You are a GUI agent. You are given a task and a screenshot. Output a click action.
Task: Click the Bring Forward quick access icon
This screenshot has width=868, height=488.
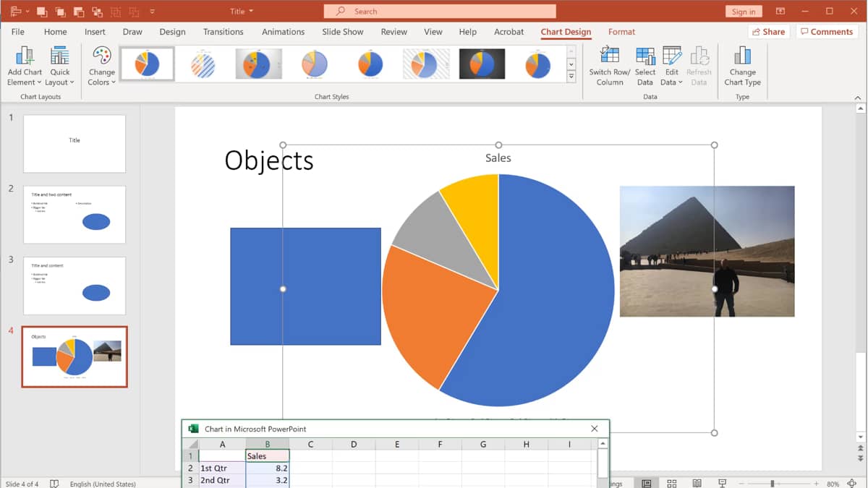pos(42,12)
